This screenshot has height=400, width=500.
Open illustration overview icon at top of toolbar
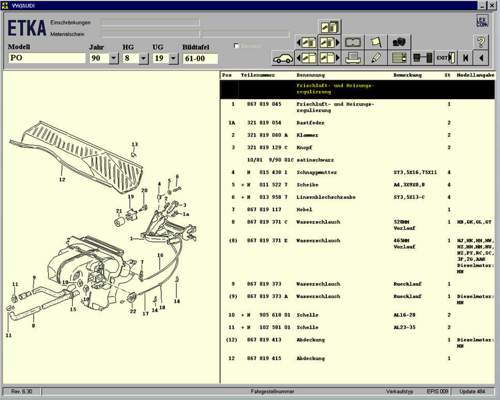pyautogui.click(x=330, y=27)
